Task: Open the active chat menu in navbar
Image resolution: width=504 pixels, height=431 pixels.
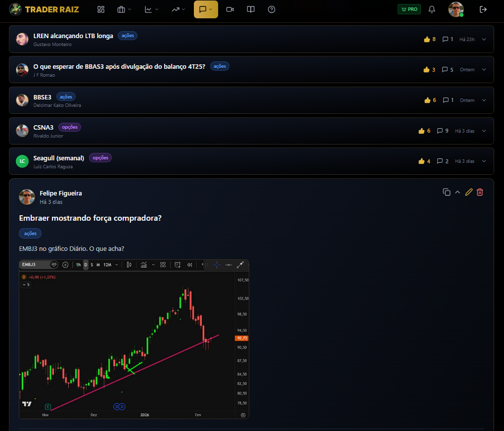Action: pos(206,9)
